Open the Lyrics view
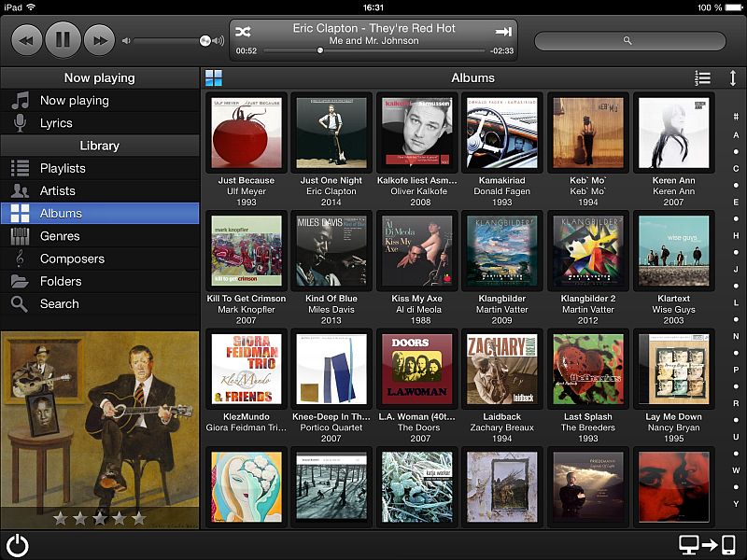Image resolution: width=747 pixels, height=560 pixels. click(x=56, y=123)
